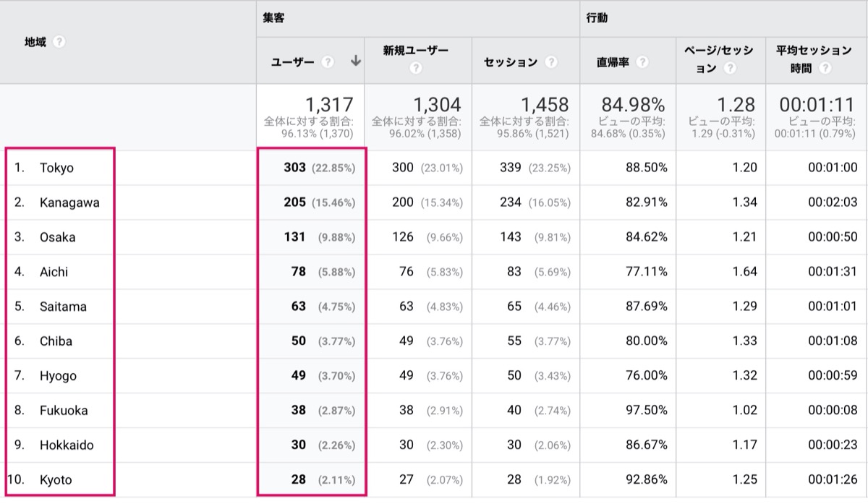868x504 pixels.
Task: Open Aichi region details
Action: [54, 272]
